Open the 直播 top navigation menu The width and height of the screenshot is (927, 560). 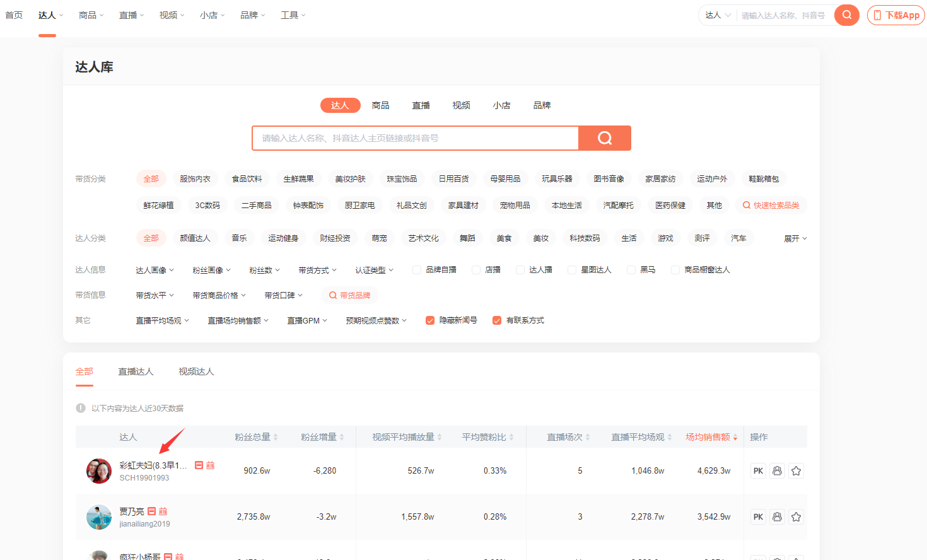coord(131,15)
